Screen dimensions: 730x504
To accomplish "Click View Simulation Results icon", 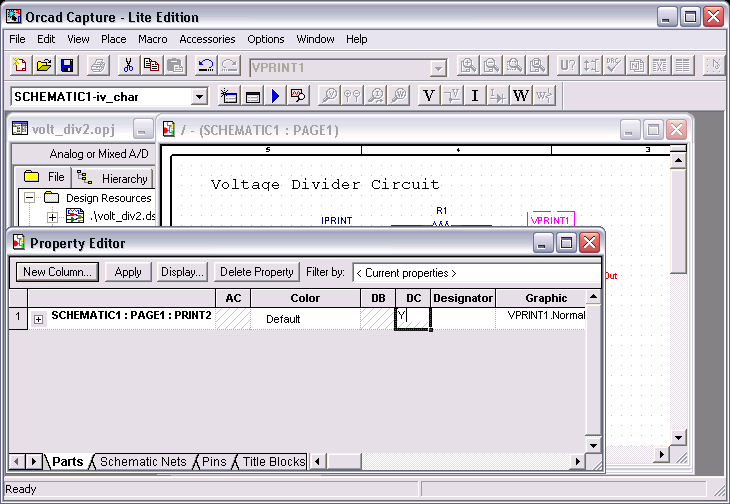I will 298,96.
